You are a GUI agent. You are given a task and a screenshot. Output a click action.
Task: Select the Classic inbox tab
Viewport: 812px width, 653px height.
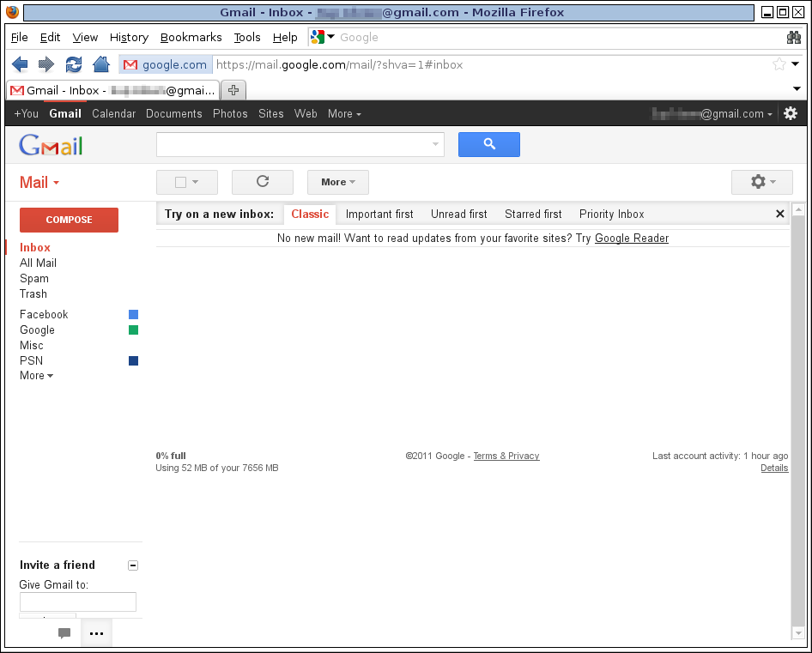(x=310, y=214)
